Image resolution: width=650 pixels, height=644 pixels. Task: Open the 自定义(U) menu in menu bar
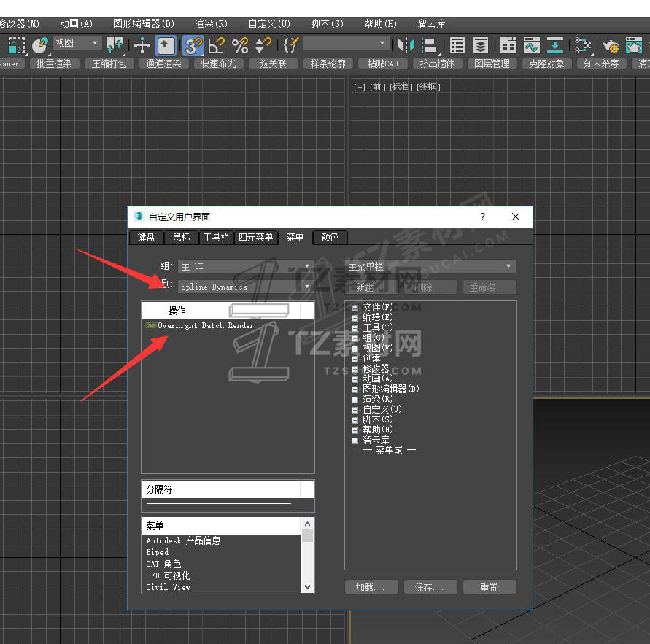point(269,23)
